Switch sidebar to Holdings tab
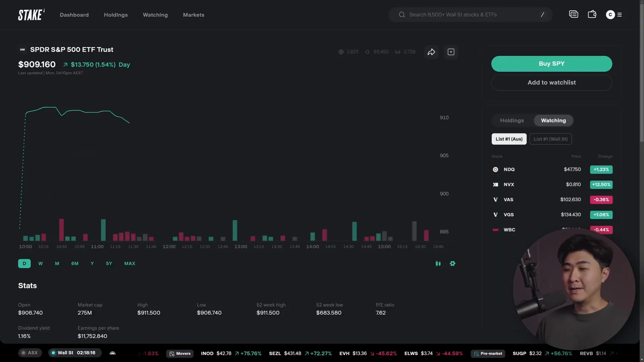The height and width of the screenshot is (362, 644). click(x=512, y=121)
